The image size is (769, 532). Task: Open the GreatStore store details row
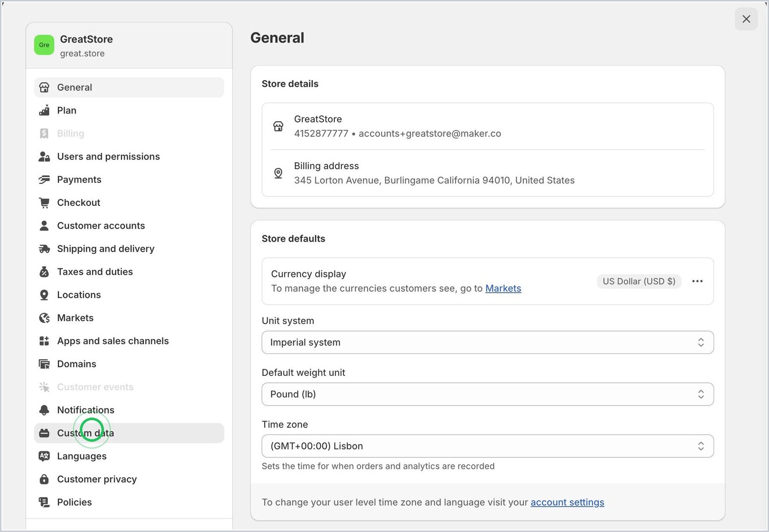488,127
